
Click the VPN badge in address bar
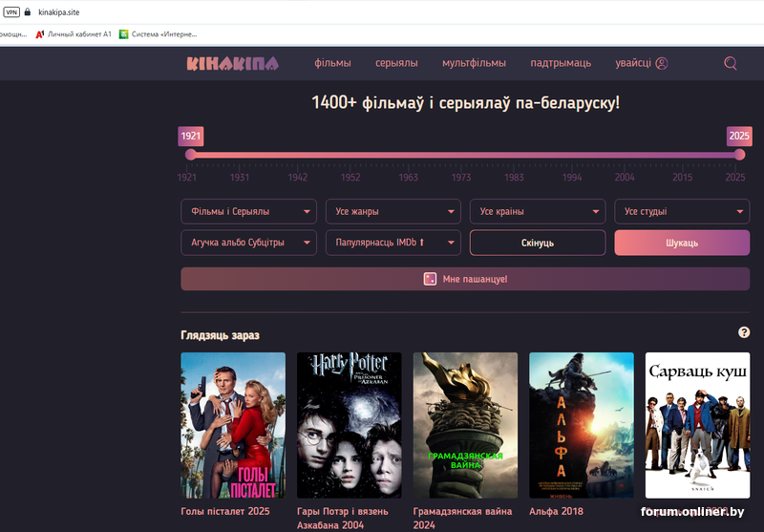click(11, 12)
